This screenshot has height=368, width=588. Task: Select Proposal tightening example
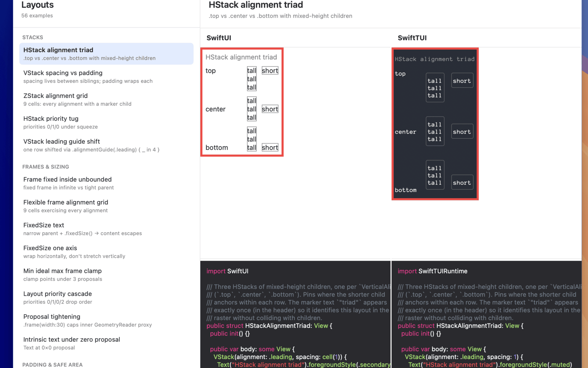click(x=106, y=320)
